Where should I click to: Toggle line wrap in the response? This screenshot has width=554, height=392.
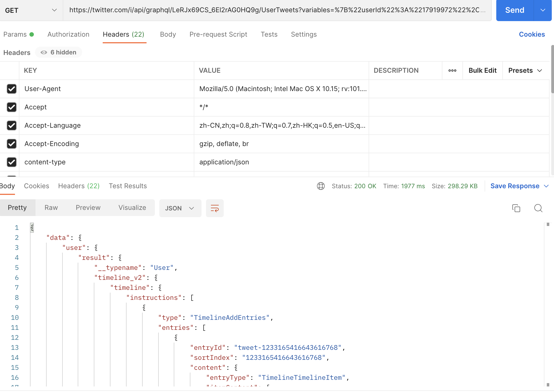[x=215, y=208]
